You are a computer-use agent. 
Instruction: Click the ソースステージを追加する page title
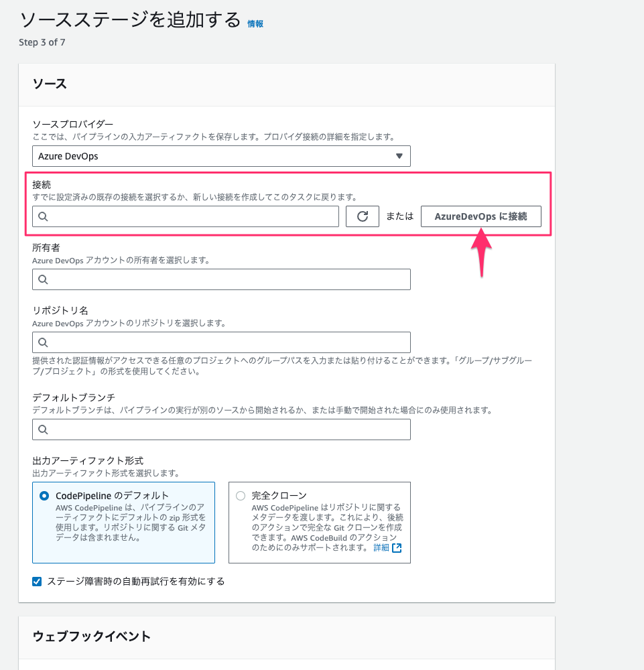130,19
